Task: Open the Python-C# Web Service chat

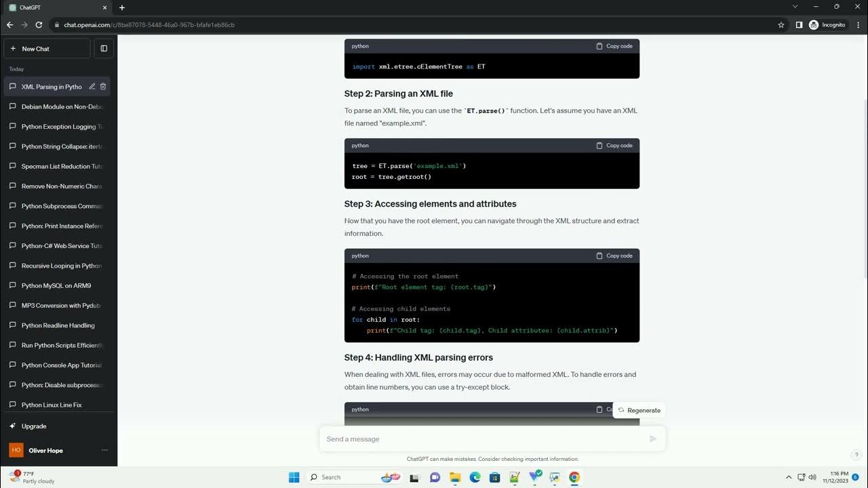Action: 57,246
